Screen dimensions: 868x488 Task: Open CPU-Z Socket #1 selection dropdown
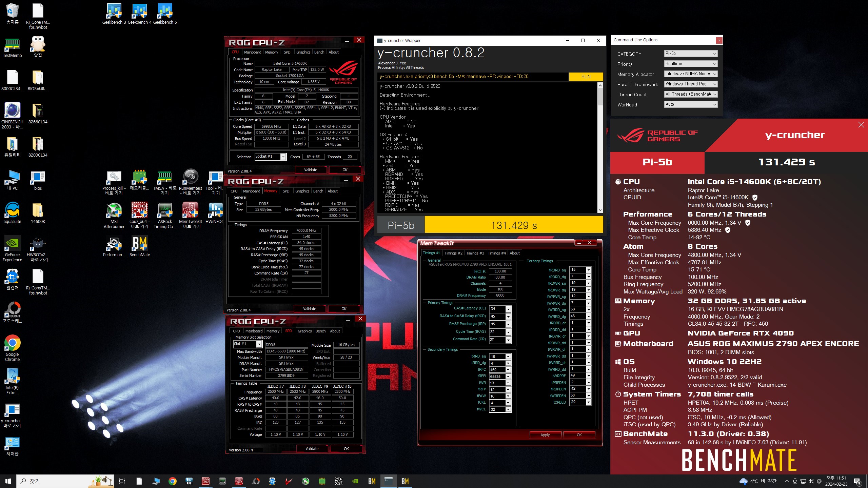[x=271, y=157]
